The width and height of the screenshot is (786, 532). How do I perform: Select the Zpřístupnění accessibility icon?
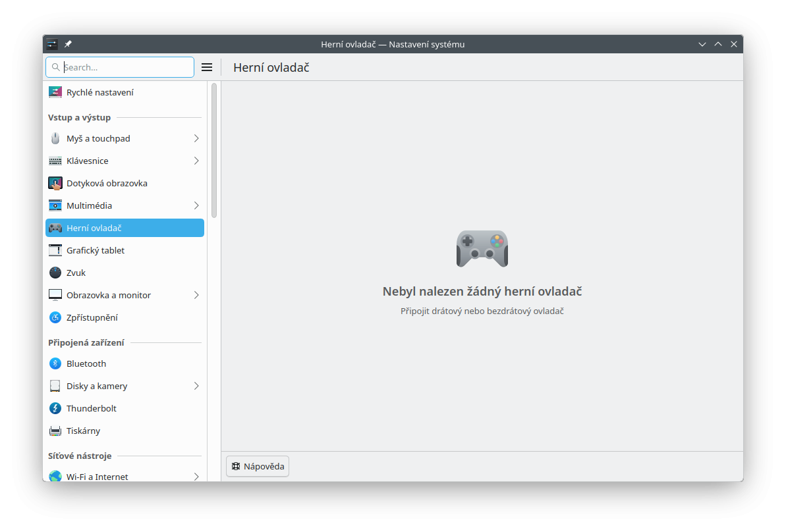55,317
